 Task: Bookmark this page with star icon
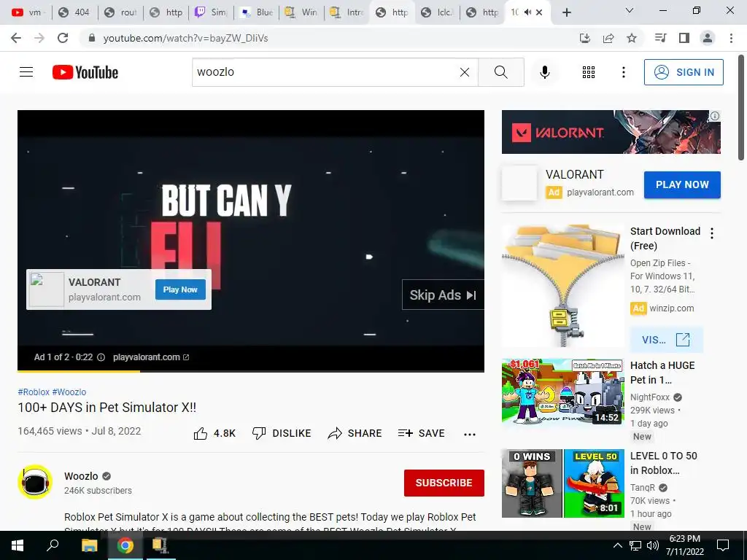tap(632, 38)
